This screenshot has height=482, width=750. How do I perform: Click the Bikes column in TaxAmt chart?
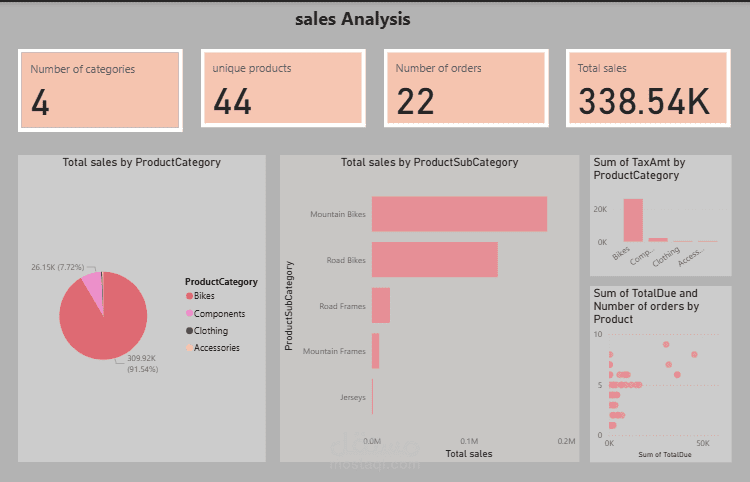coord(633,220)
